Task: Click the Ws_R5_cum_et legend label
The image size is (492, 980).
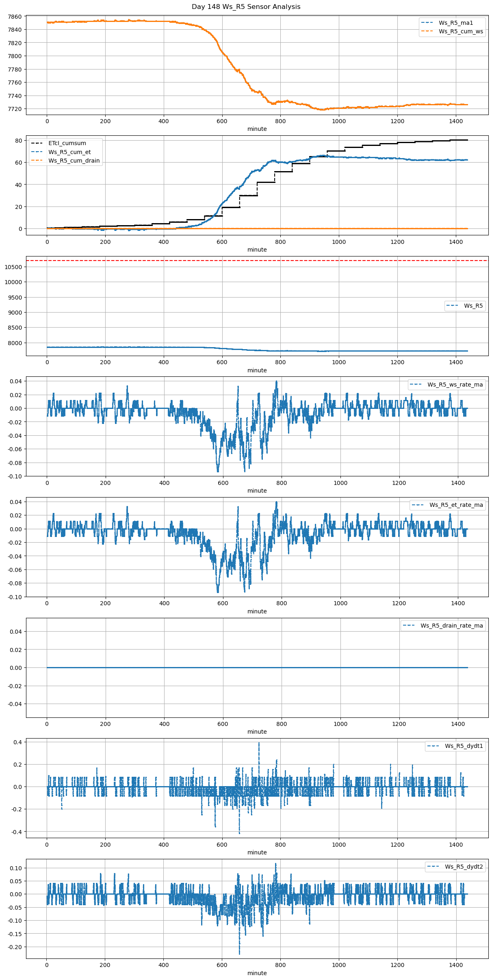Action: [69, 152]
